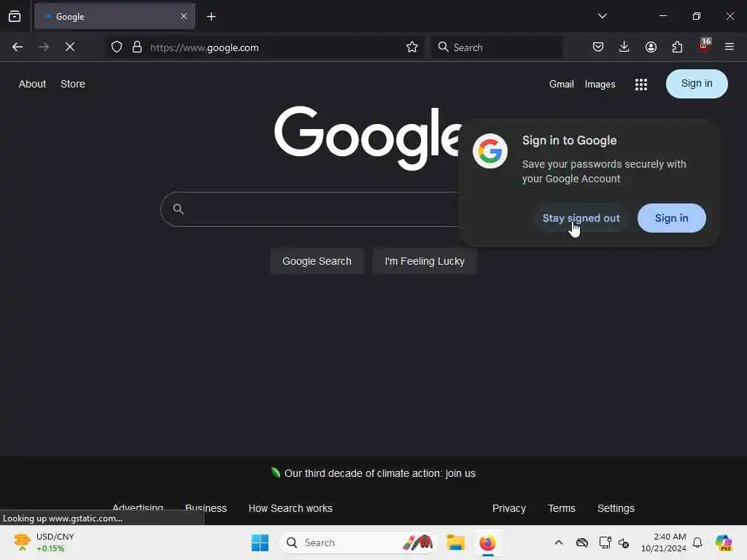Stop loading the page

[70, 47]
